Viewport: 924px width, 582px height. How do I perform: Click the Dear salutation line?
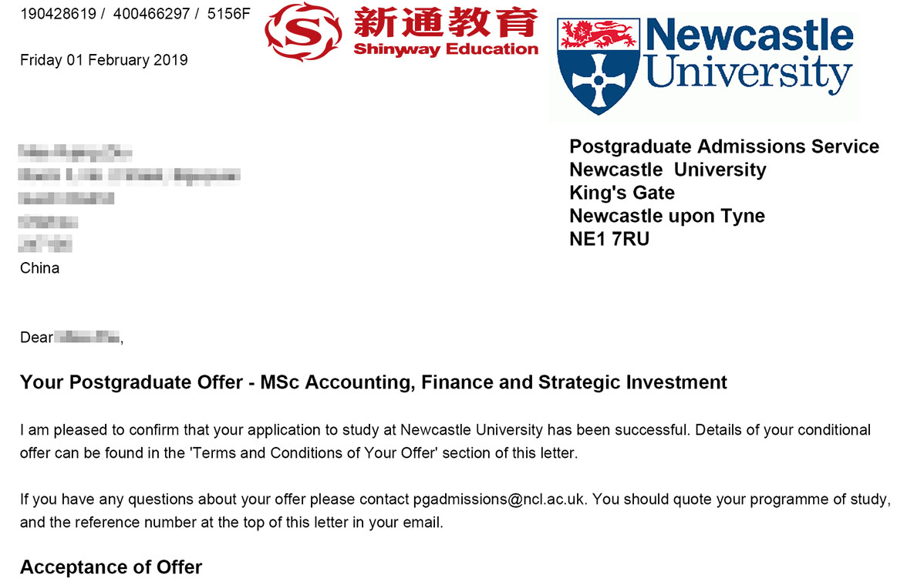coord(71,338)
